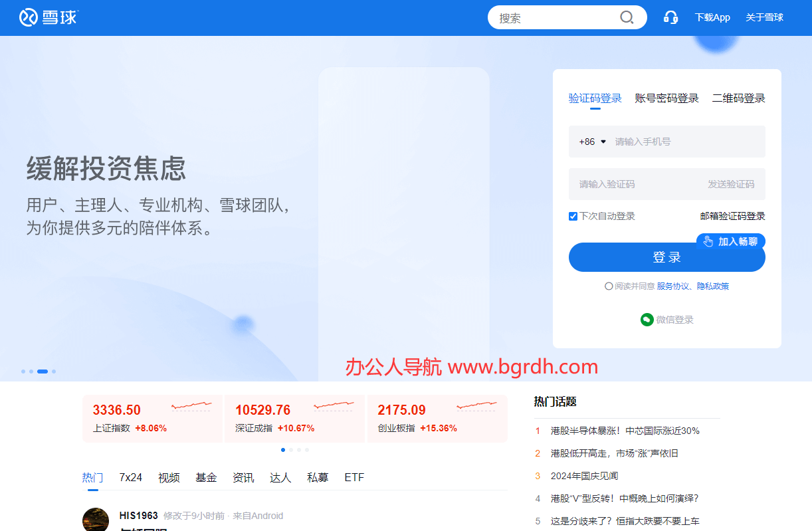The image size is (812, 531).
Task: Click the hand icon on 加入畅聊 badge
Action: tap(708, 241)
